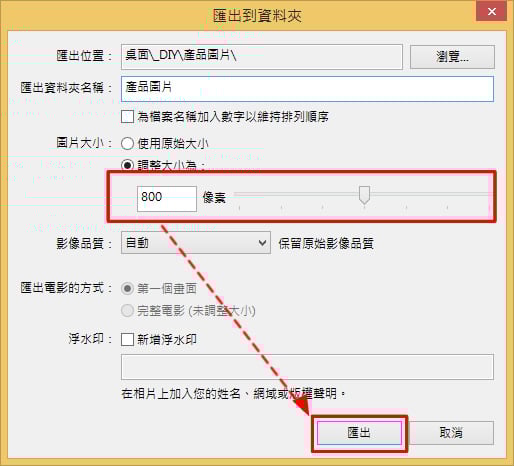Click the image size slider handle
514x466 pixels.
(364, 195)
